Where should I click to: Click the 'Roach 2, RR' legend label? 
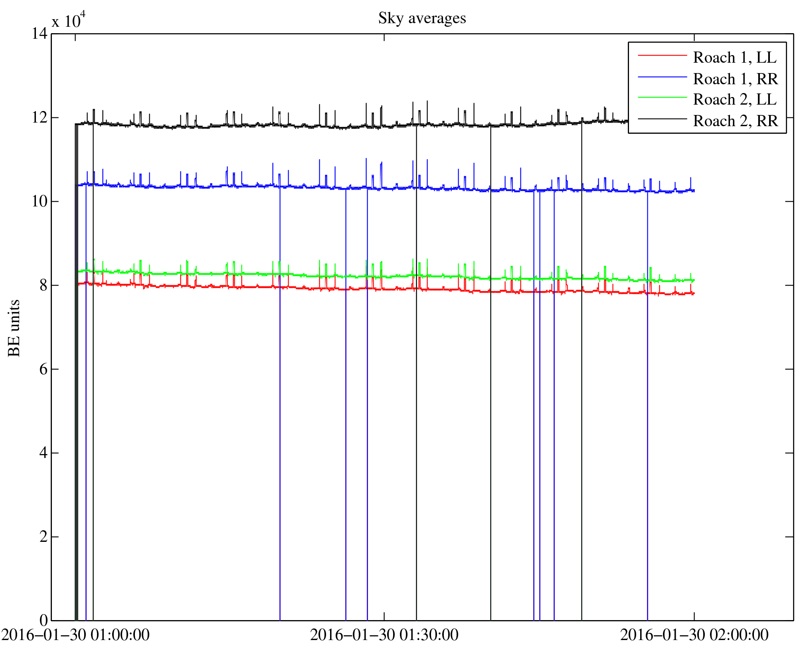[735, 121]
